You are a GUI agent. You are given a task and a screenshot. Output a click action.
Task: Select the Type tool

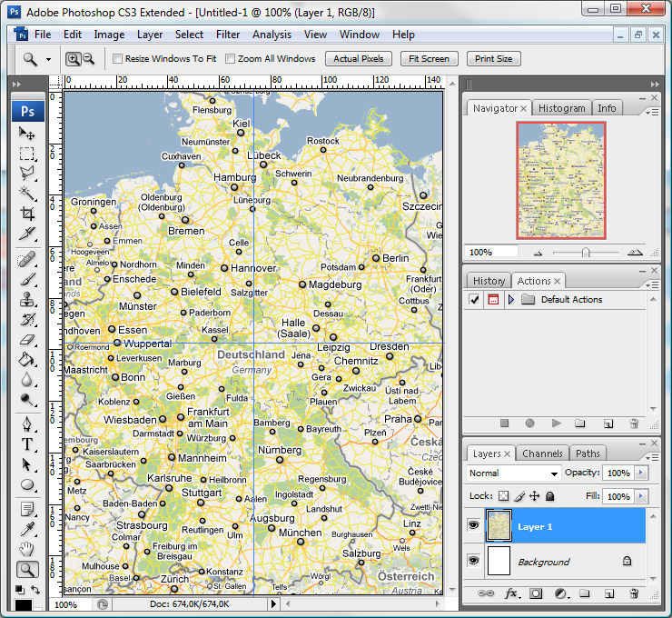[x=27, y=444]
